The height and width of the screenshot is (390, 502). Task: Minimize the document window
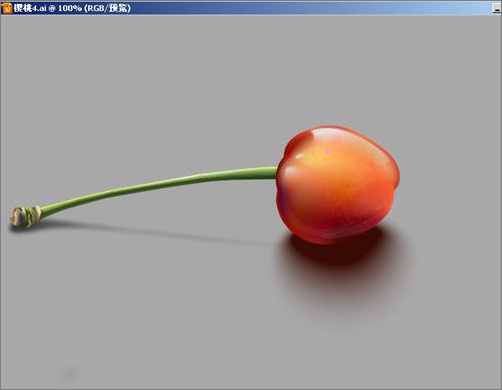[497, 8]
